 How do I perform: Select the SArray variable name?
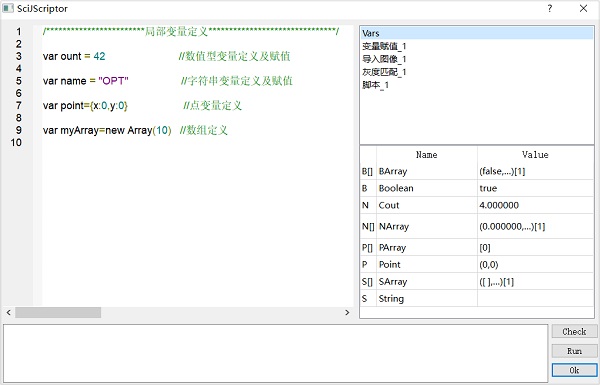pos(393,282)
